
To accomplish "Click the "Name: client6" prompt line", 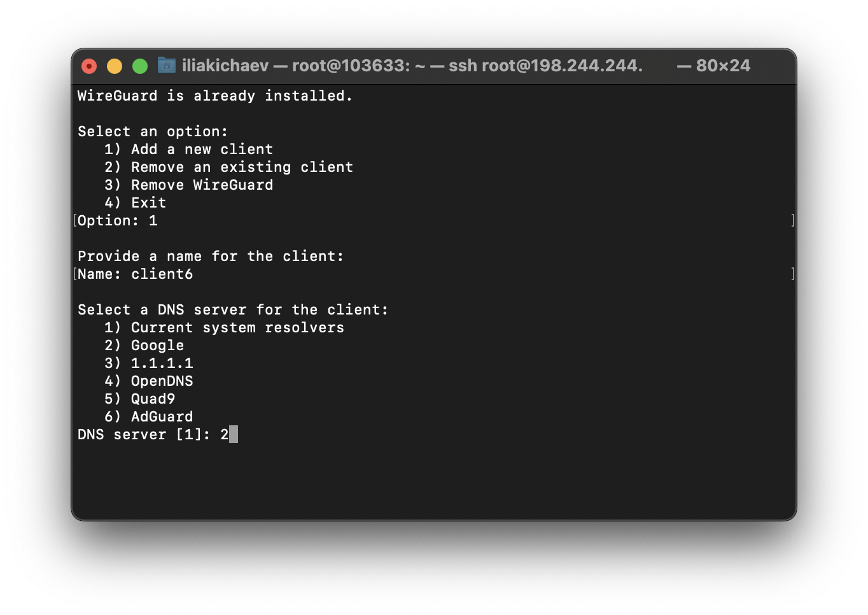I will (x=135, y=274).
